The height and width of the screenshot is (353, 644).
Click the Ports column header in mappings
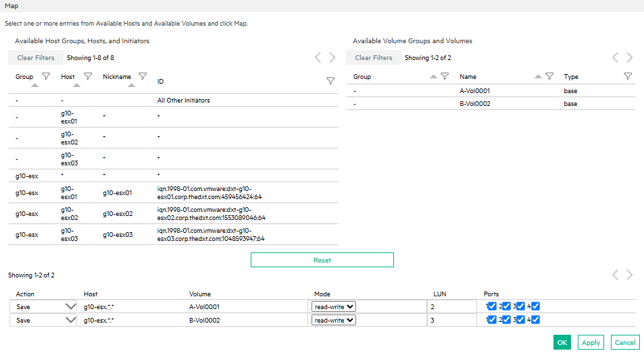(491, 294)
